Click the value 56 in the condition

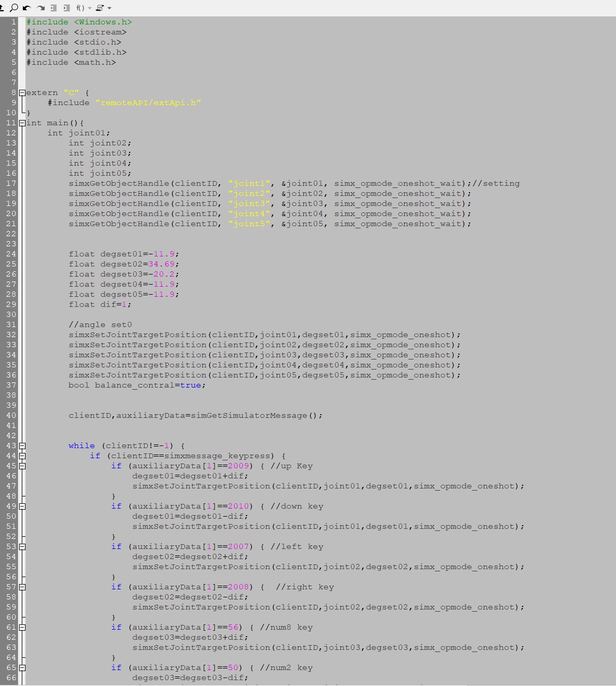pos(233,627)
